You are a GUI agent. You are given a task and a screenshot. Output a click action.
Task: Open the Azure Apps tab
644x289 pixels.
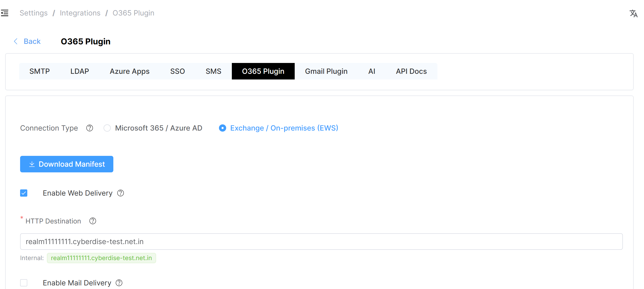point(130,71)
